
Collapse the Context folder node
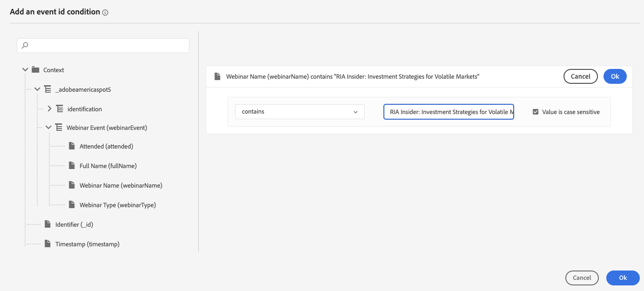click(25, 70)
